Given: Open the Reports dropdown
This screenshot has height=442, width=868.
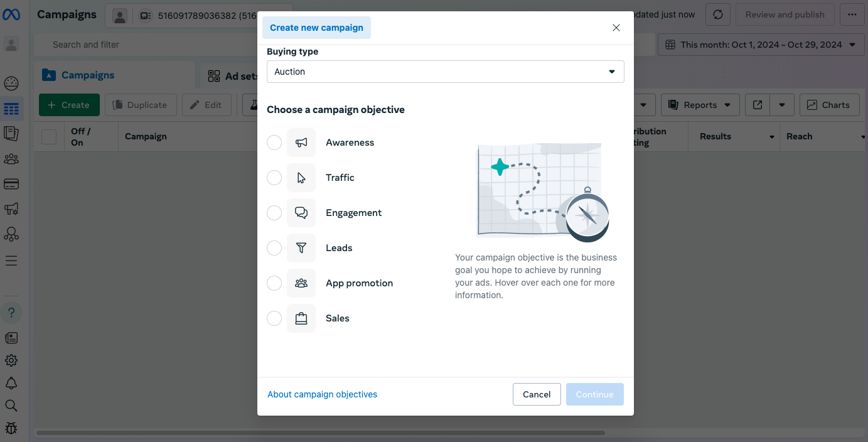Looking at the screenshot, I should (700, 105).
